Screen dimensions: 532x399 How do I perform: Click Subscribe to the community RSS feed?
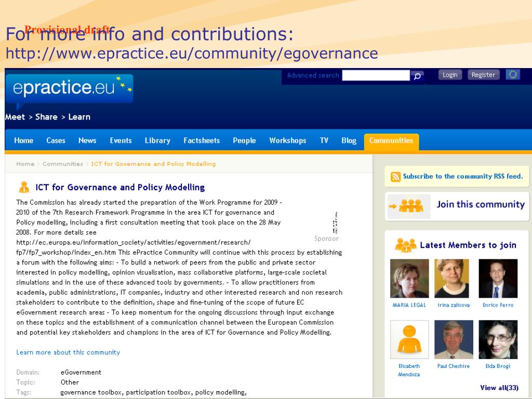point(463,176)
